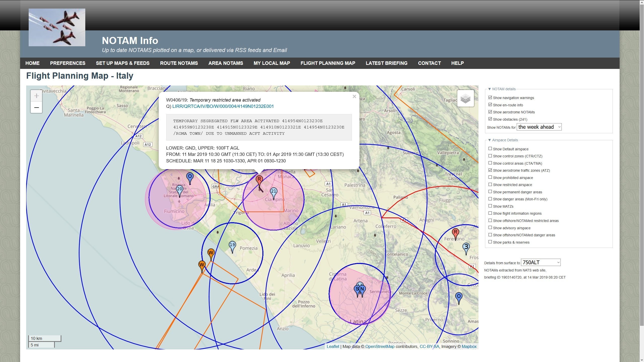Enable Show MATZs checkbox
Viewport: 644px width, 362px height.
490,206
